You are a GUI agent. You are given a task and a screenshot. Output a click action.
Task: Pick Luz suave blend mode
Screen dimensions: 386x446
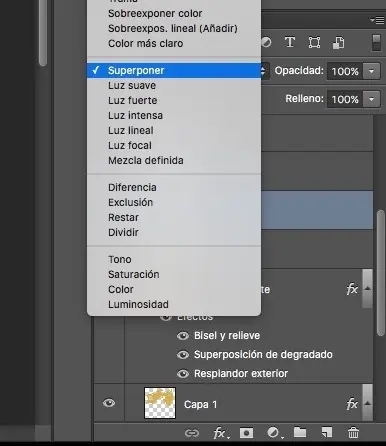tap(174, 86)
